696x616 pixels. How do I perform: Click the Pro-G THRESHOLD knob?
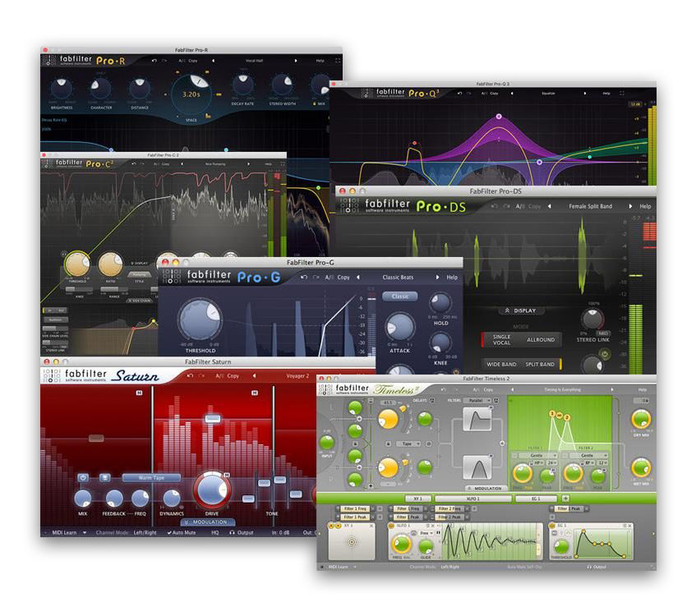(201, 320)
